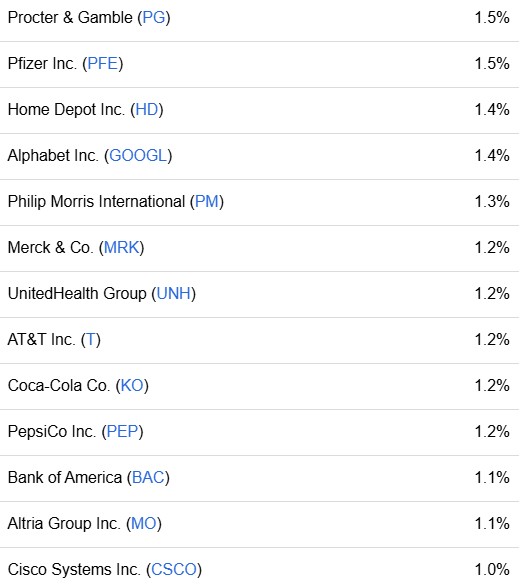Image resolution: width=522 pixels, height=586 pixels.
Task: Select the Procter & Gamble 1.5% value
Action: click(x=492, y=18)
